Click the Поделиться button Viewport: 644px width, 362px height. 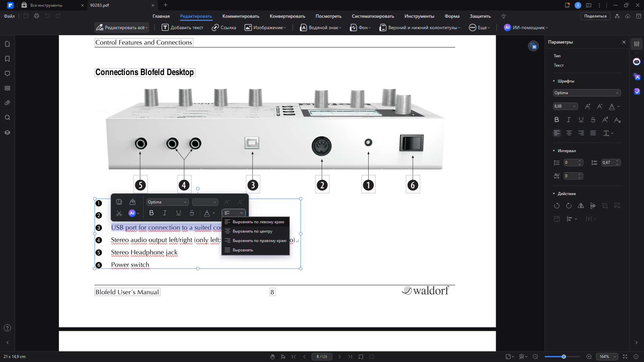coord(595,16)
